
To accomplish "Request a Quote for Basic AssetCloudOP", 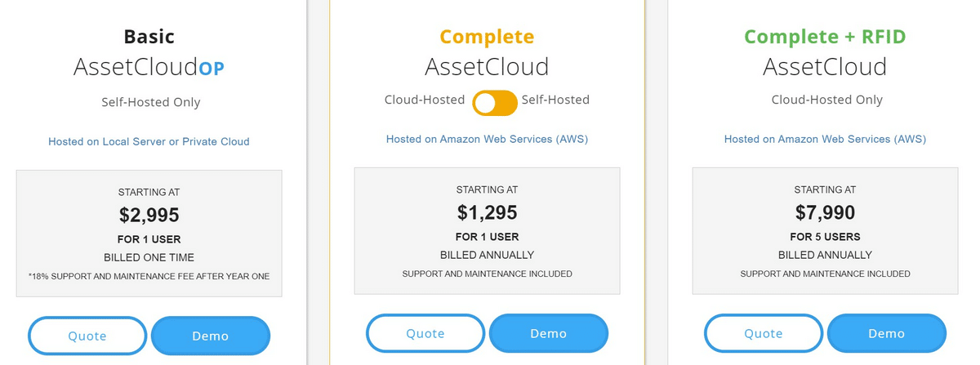I will coord(87,336).
